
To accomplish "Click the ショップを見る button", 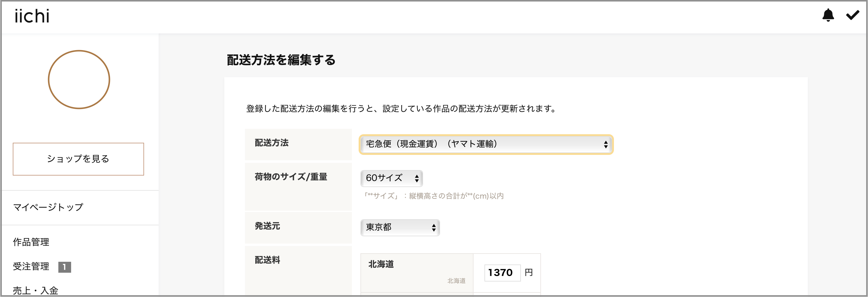I will (78, 159).
